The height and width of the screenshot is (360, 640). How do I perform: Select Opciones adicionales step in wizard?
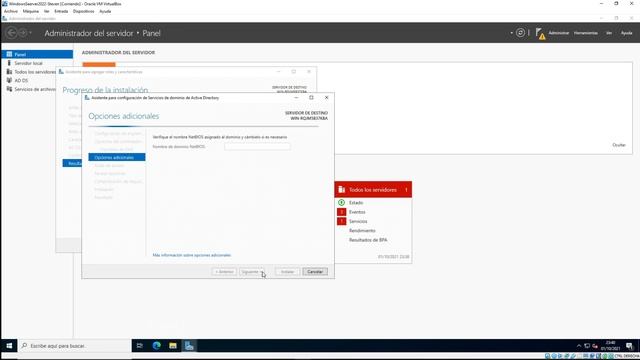[117, 157]
